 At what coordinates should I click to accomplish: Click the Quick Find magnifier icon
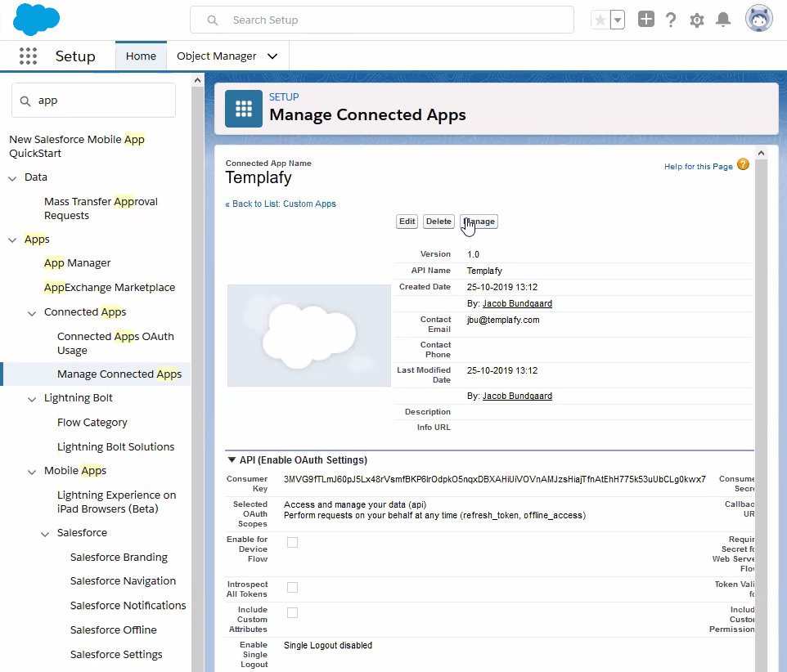pos(25,101)
